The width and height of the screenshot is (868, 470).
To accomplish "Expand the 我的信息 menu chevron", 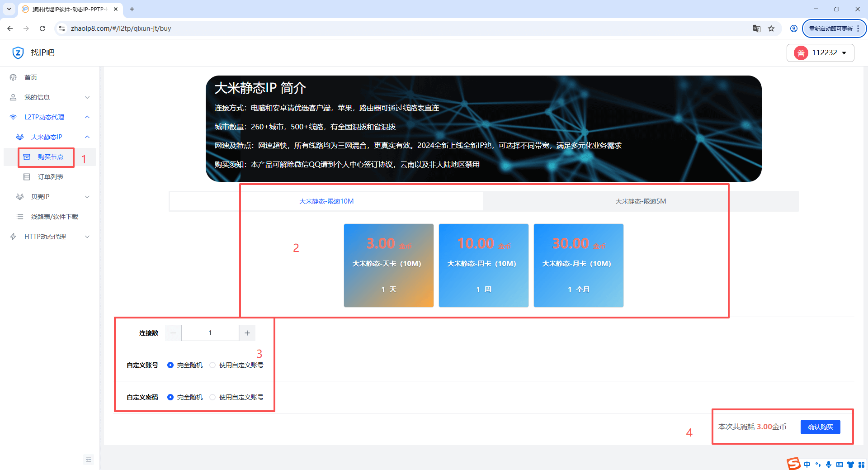I will click(x=87, y=97).
